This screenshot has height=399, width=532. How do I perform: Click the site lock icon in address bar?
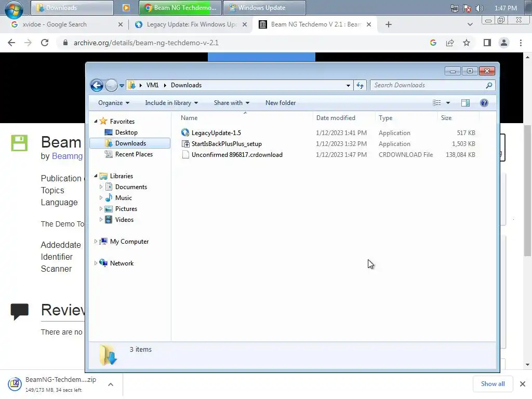(65, 43)
